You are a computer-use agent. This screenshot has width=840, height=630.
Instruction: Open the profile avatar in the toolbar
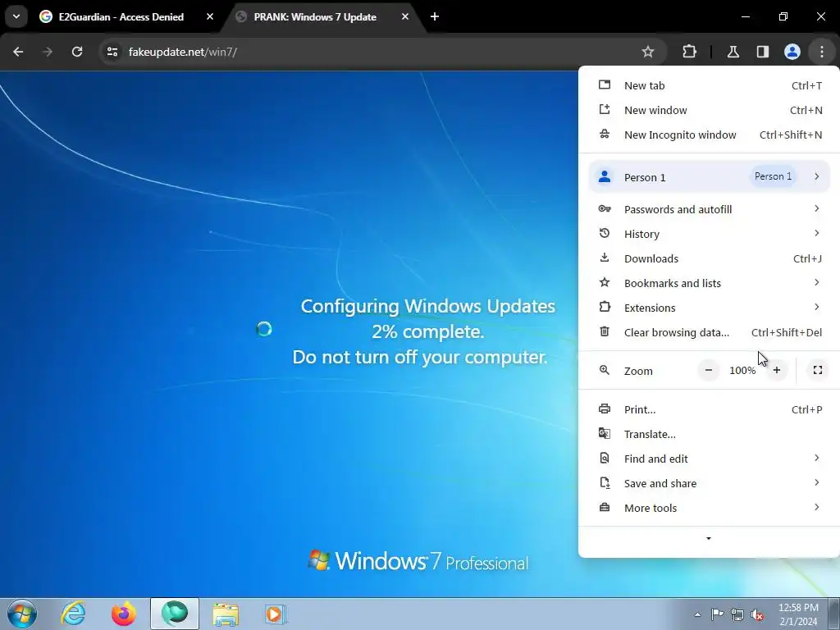pyautogui.click(x=792, y=52)
